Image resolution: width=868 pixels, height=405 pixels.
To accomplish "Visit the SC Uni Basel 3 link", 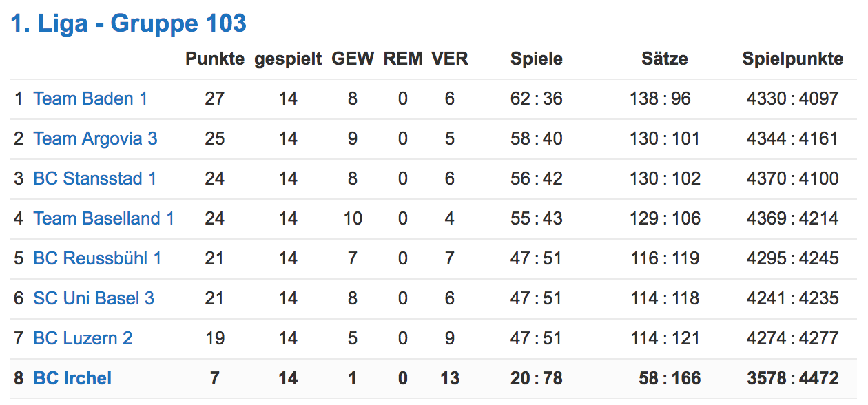I will coord(94,298).
